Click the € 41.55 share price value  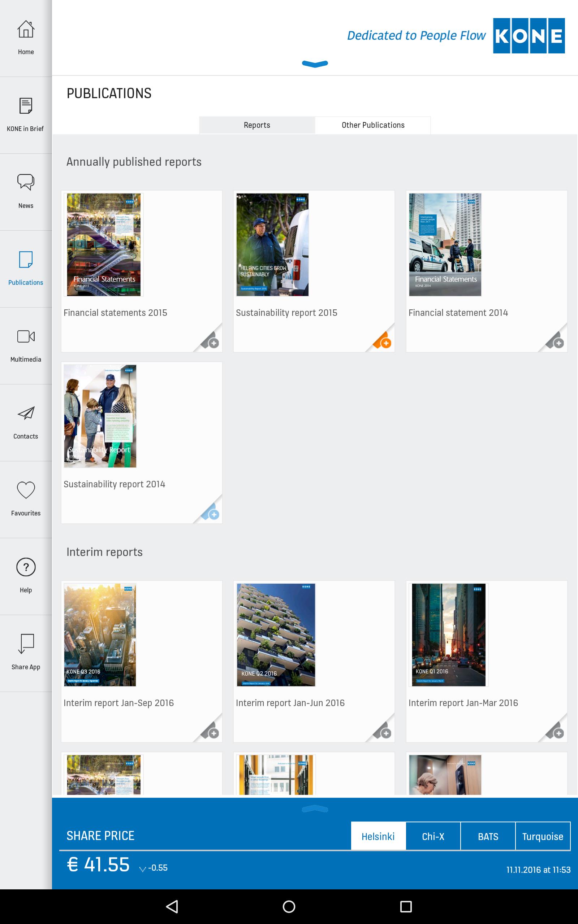click(98, 865)
